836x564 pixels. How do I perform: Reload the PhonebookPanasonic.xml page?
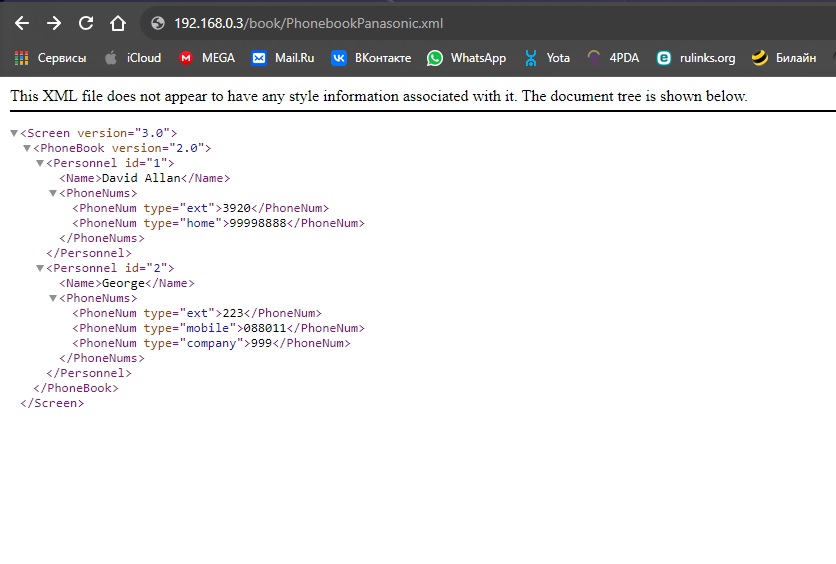click(x=86, y=23)
